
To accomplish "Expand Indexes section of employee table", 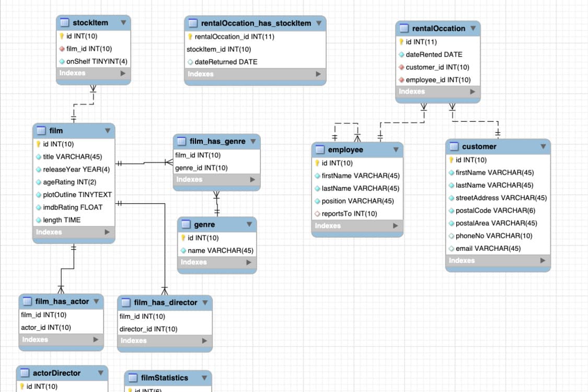I will tap(396, 226).
